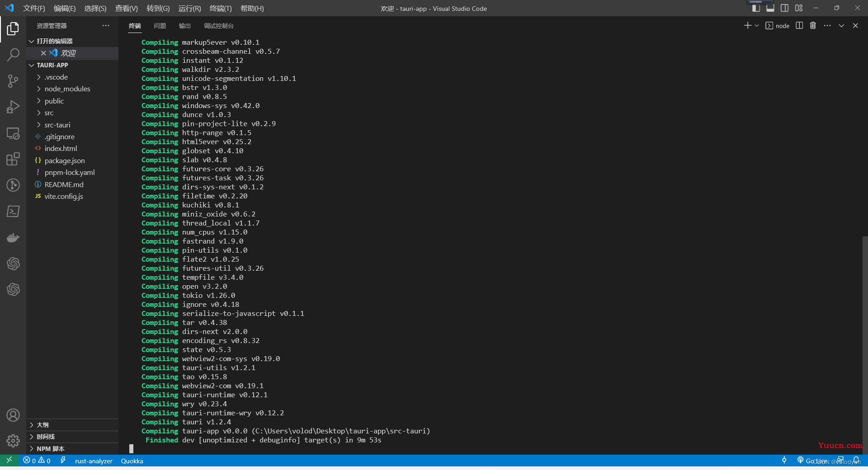Open the 终端(T) menu

[x=221, y=8]
